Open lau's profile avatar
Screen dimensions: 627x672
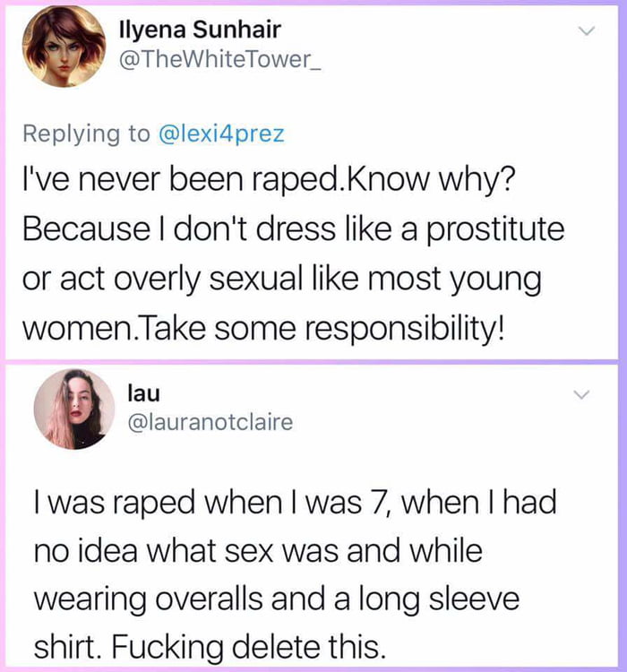coord(74,409)
